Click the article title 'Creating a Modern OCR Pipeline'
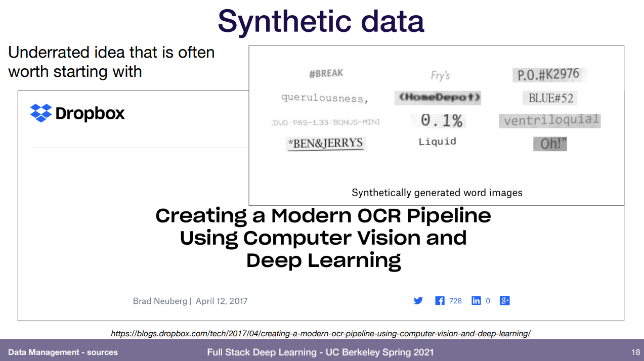Image resolution: width=644 pixels, height=361 pixels. point(323,216)
